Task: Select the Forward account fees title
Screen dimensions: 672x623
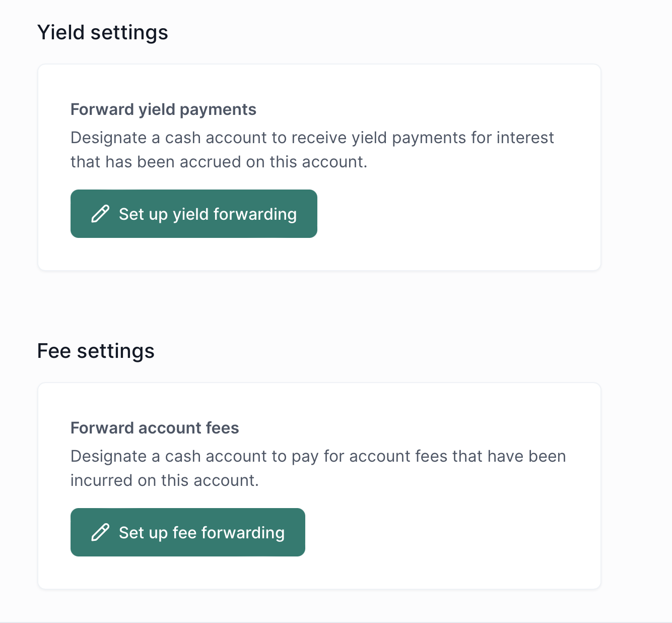Action: [x=155, y=428]
